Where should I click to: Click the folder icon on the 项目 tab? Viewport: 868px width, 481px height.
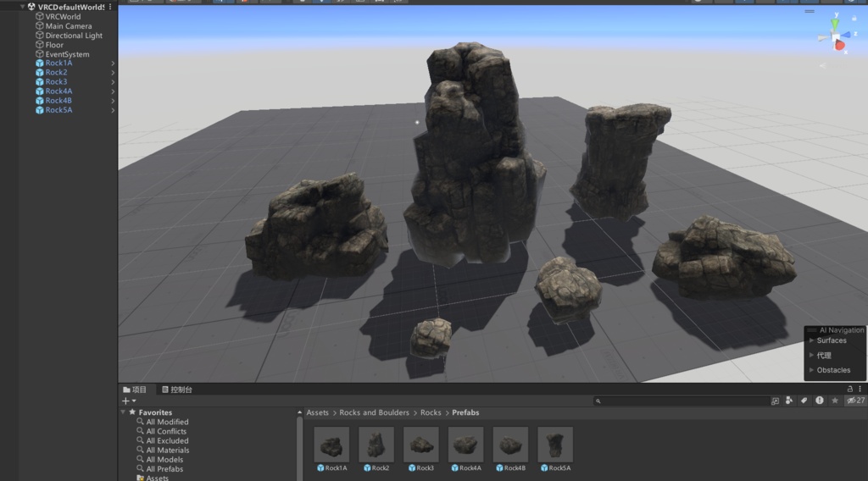point(127,390)
